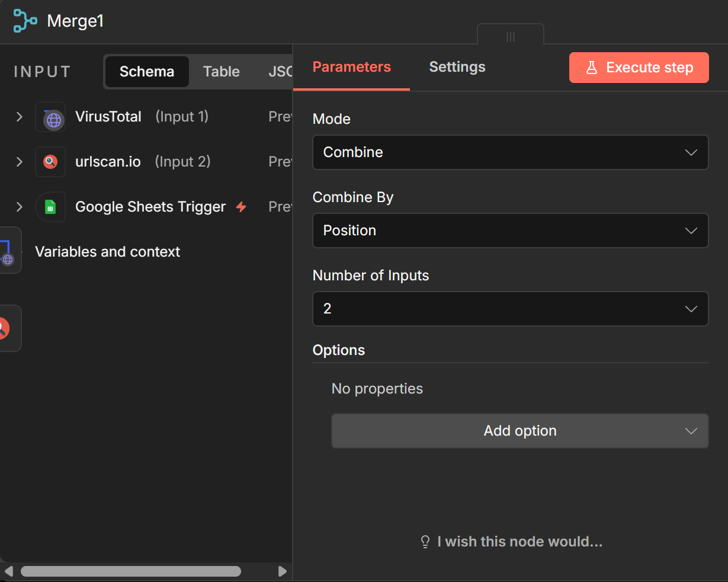Viewport: 728px width, 582px height.
Task: Switch to the Settings tab
Action: (x=457, y=67)
